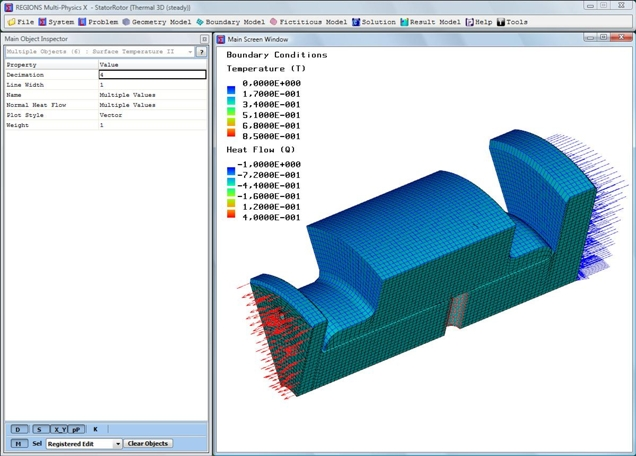
Task: Click the File menu icon
Action: [10, 21]
